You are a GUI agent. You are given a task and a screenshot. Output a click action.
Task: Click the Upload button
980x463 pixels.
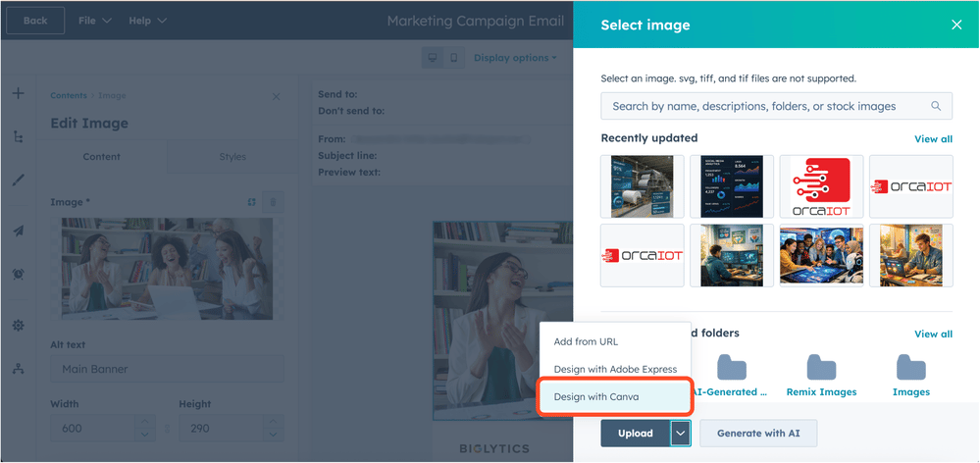(x=636, y=433)
